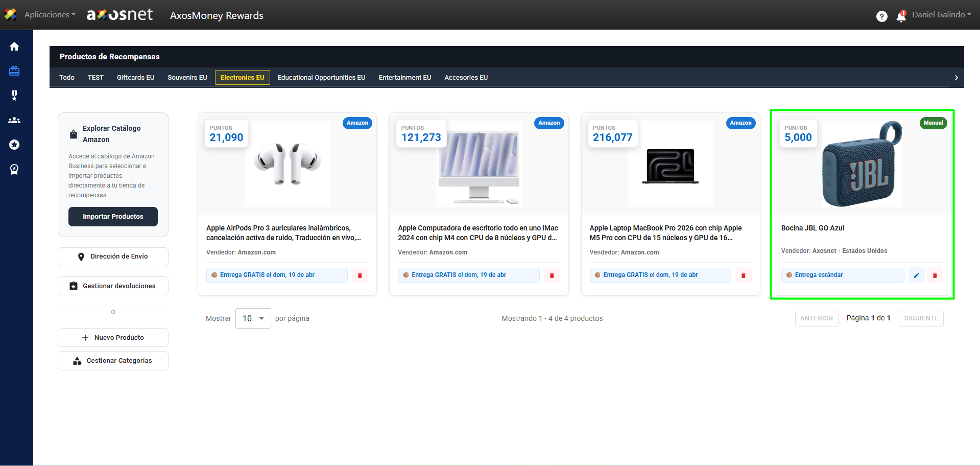Select the Entertainment EU tab
The width and height of the screenshot is (980, 466).
404,78
